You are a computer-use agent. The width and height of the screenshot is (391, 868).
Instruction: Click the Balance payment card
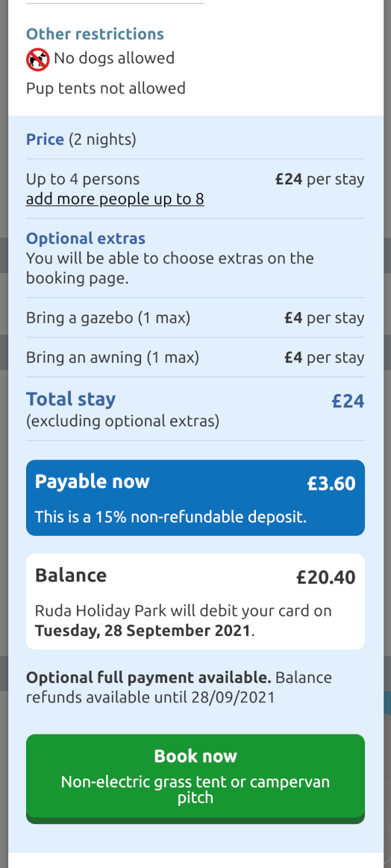pos(195,601)
